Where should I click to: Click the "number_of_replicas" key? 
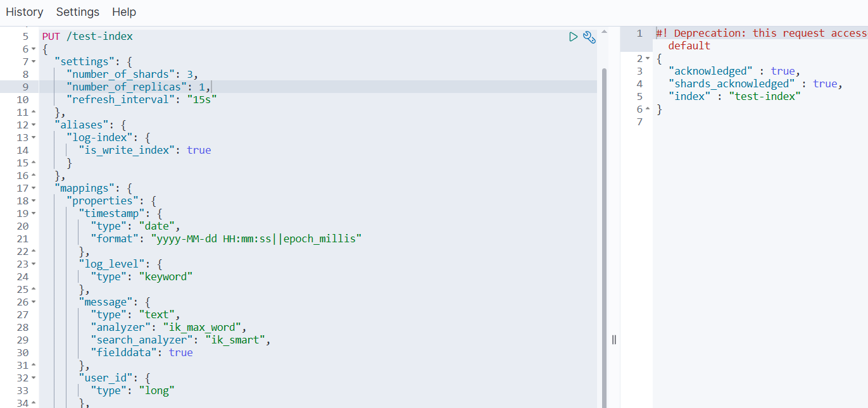point(127,87)
